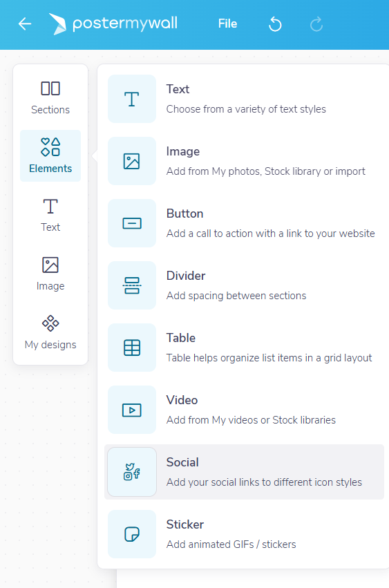This screenshot has height=588, width=389.
Task: Click the Video heading in elements list
Action: [x=182, y=400]
